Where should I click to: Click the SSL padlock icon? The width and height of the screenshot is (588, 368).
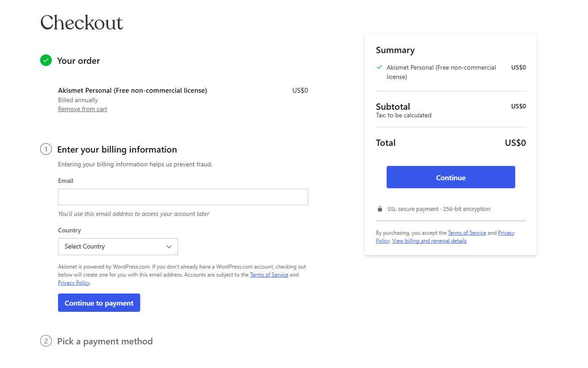point(380,209)
